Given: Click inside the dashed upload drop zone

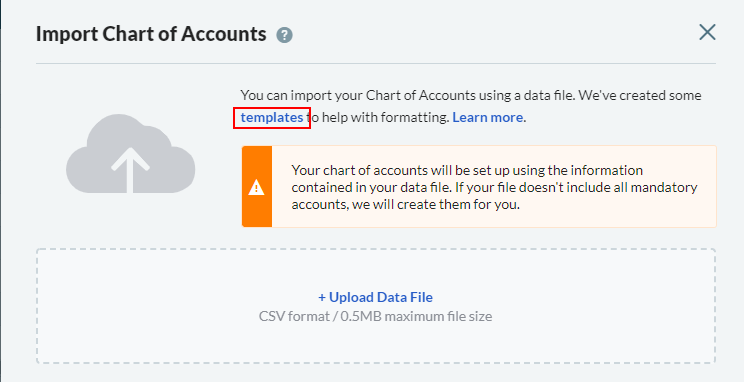Looking at the screenshot, I should (376, 306).
